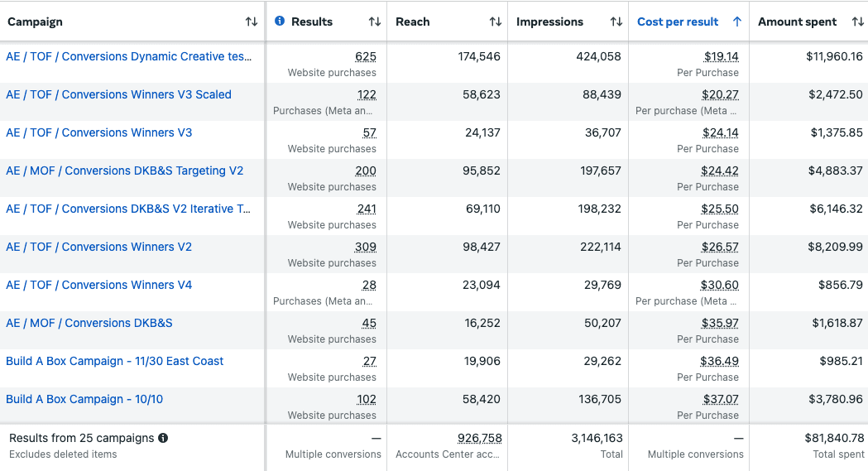Image resolution: width=868 pixels, height=471 pixels.
Task: Click the 197,657 impressions cell
Action: coord(601,171)
